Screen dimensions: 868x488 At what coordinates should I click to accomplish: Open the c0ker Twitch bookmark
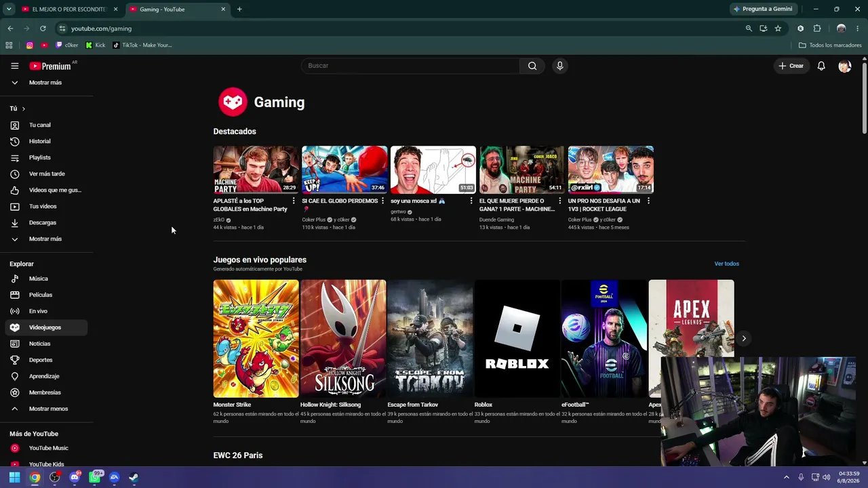click(67, 45)
